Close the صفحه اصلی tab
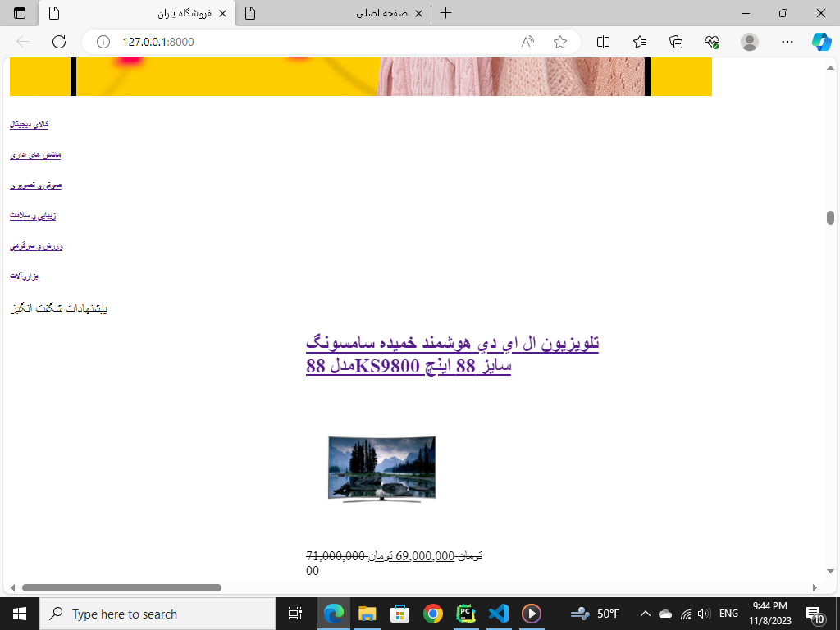This screenshot has width=840, height=630. pos(419,13)
